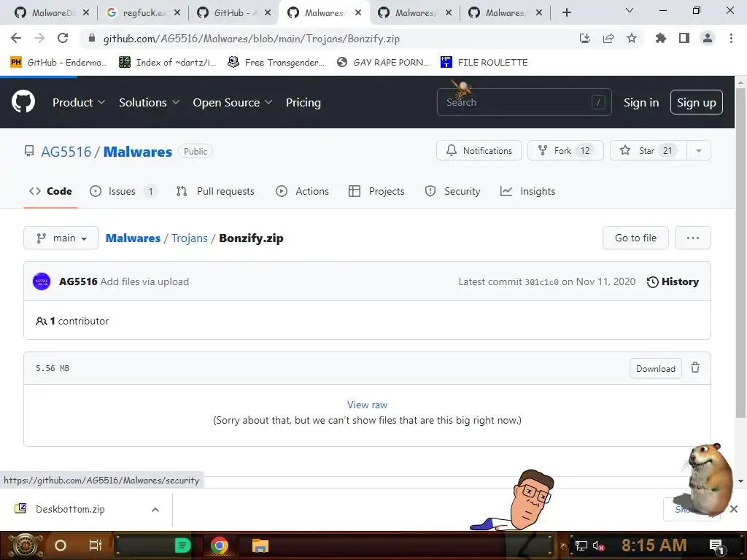Expand the Product menu
The image size is (747, 560).
coord(79,102)
